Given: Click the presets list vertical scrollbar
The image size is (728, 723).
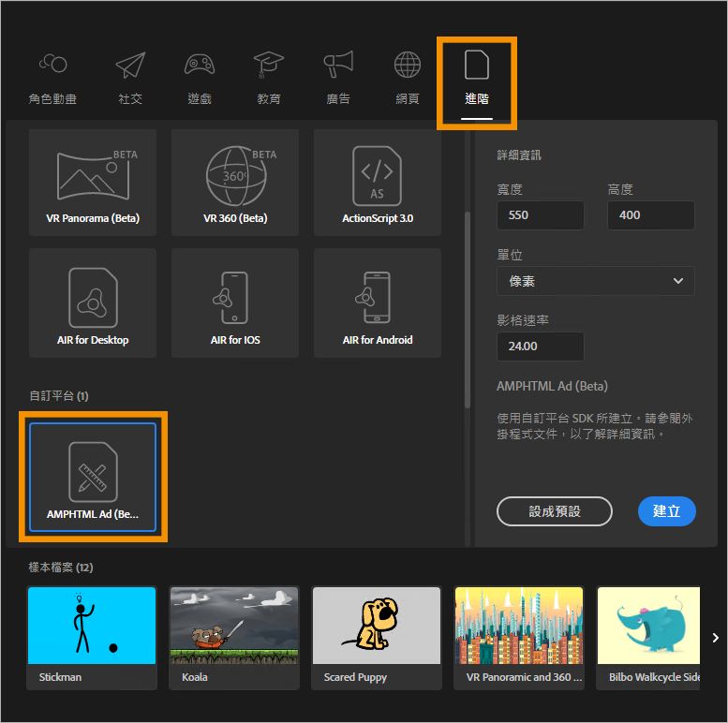Looking at the screenshot, I should [x=468, y=310].
